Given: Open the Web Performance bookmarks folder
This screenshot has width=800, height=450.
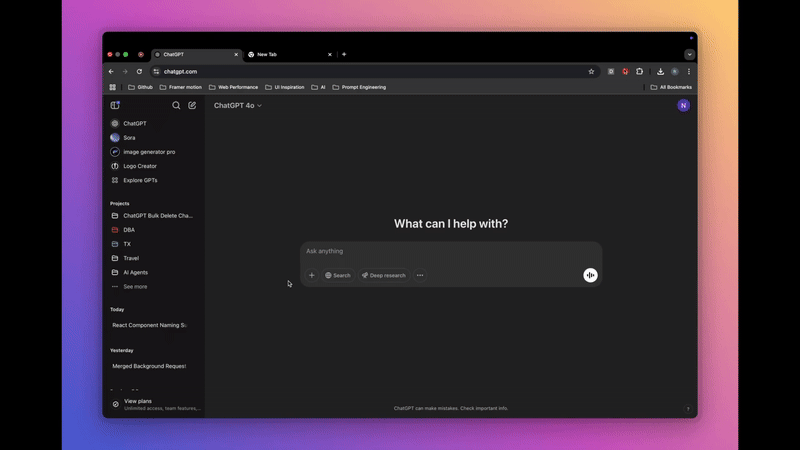Looking at the screenshot, I should (x=233, y=87).
